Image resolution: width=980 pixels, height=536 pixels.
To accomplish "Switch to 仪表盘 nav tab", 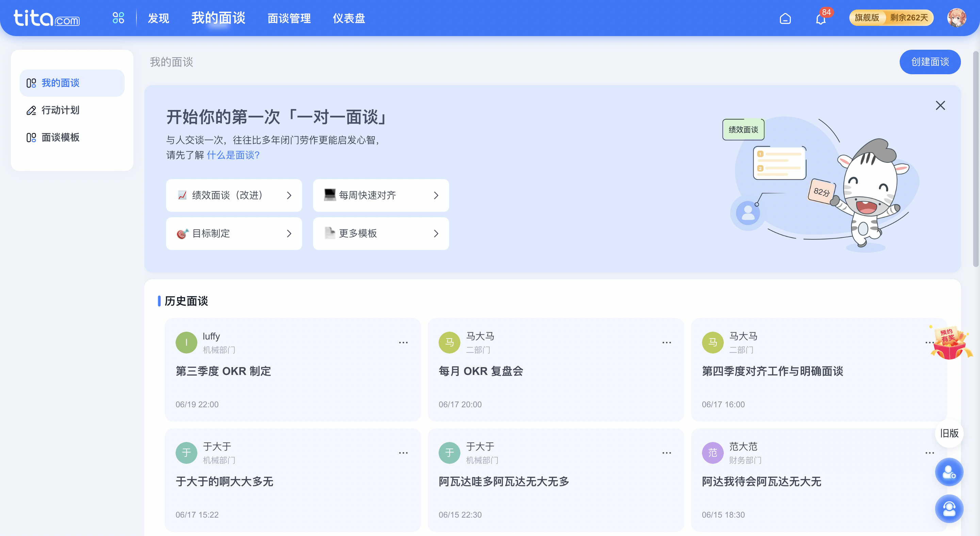I will [349, 18].
